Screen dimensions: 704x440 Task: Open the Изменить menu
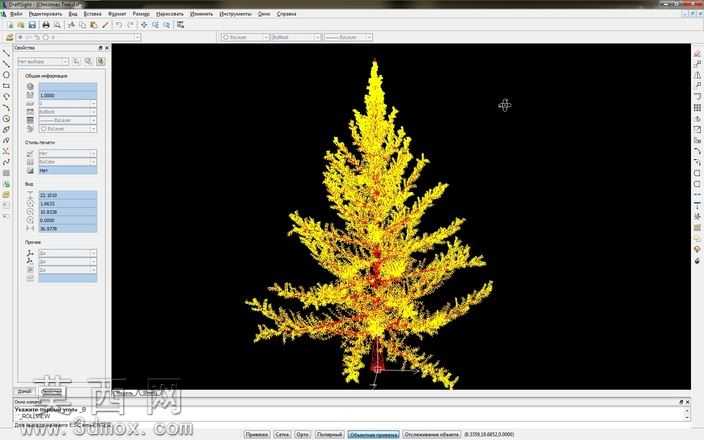pos(202,14)
